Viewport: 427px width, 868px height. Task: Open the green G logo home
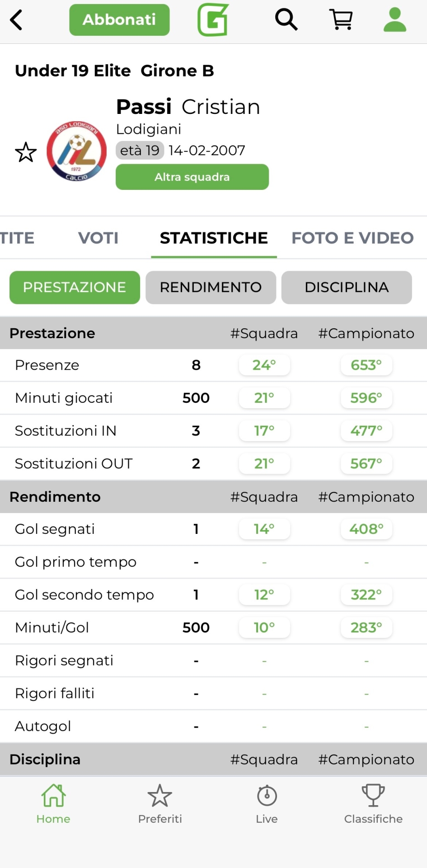point(213,20)
